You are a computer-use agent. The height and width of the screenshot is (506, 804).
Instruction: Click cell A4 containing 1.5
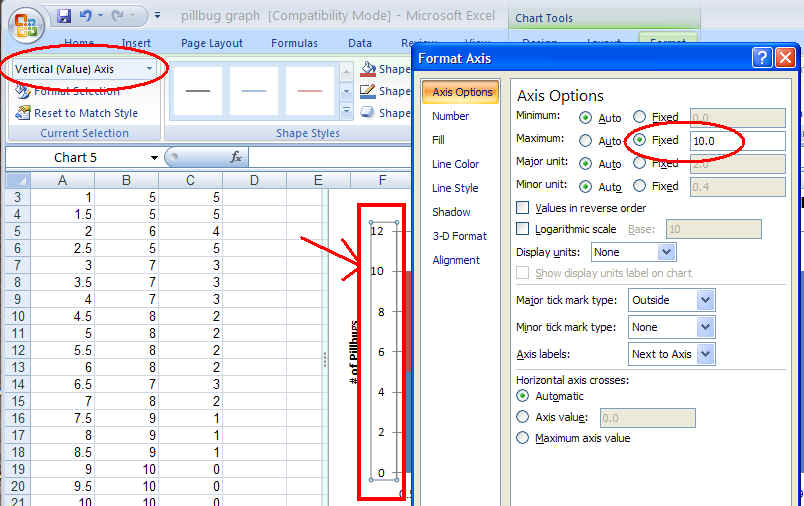pos(63,214)
